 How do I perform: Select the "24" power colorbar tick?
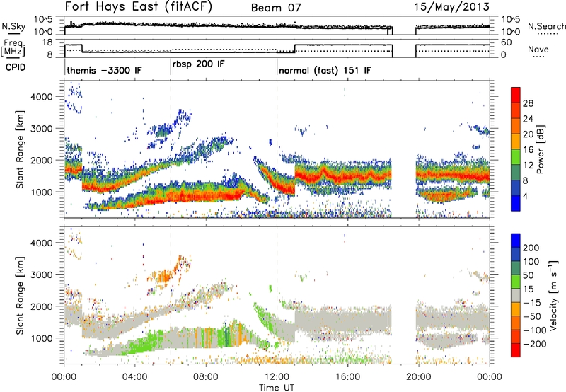[x=528, y=119]
